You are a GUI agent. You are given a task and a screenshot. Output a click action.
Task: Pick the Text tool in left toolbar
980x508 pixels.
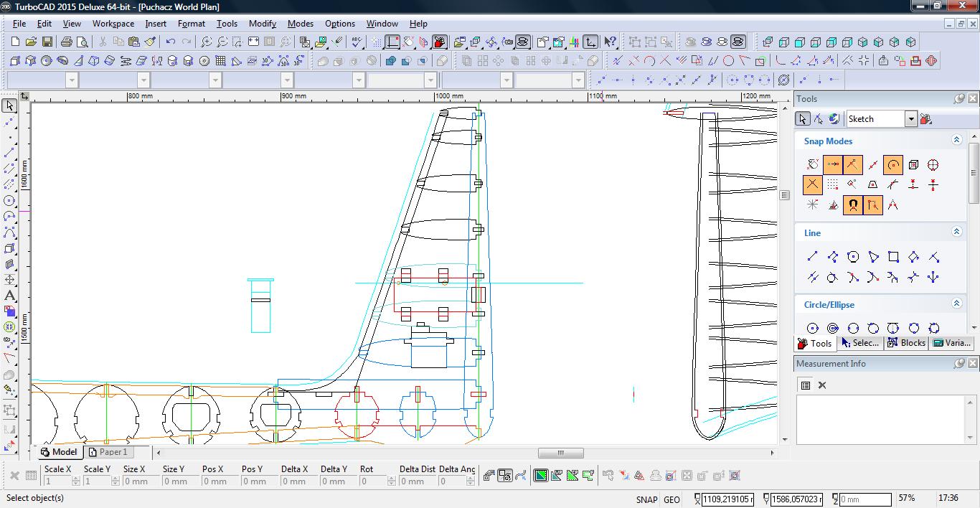click(x=9, y=296)
